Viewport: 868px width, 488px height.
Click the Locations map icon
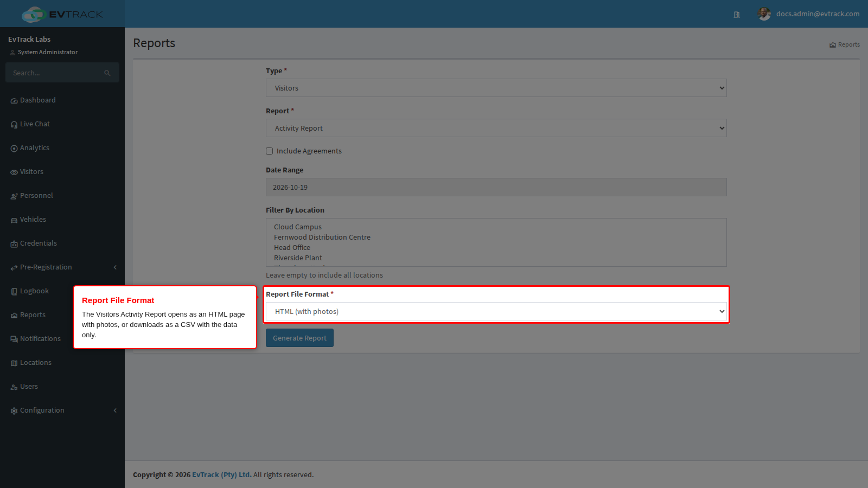[14, 363]
